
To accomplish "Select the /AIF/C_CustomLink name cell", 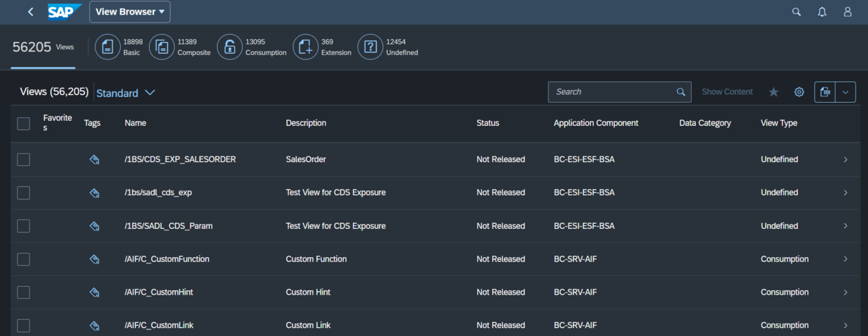I will point(158,325).
